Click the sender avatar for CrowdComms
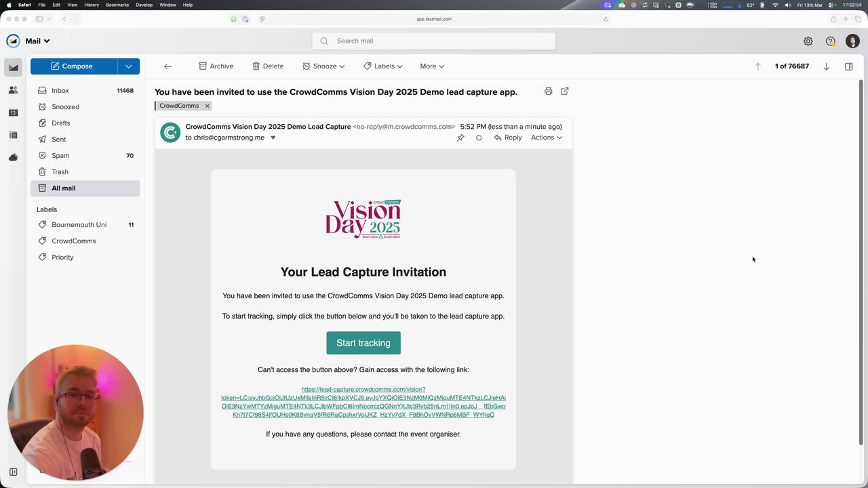 click(170, 132)
